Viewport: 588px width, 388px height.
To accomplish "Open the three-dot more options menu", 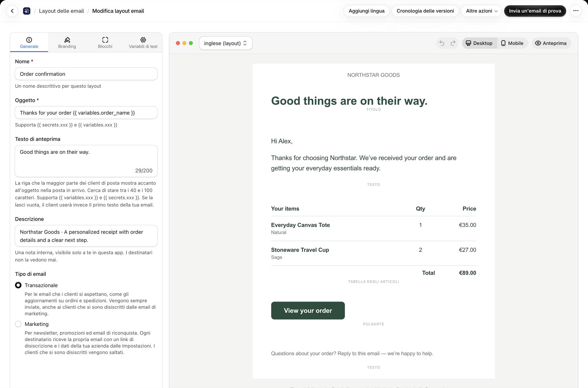I will 576,11.
